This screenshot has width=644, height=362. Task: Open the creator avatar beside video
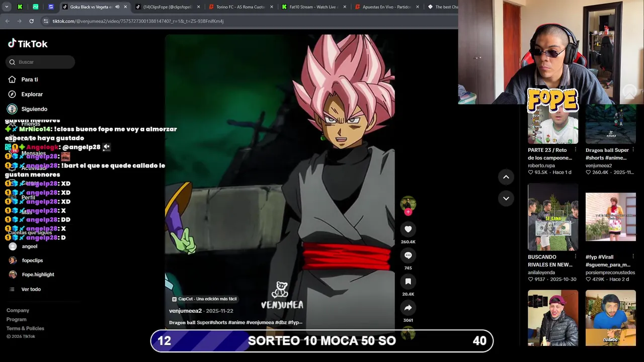[408, 203]
